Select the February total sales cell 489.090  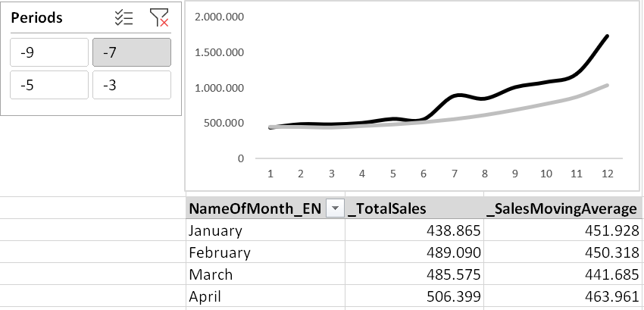414,252
